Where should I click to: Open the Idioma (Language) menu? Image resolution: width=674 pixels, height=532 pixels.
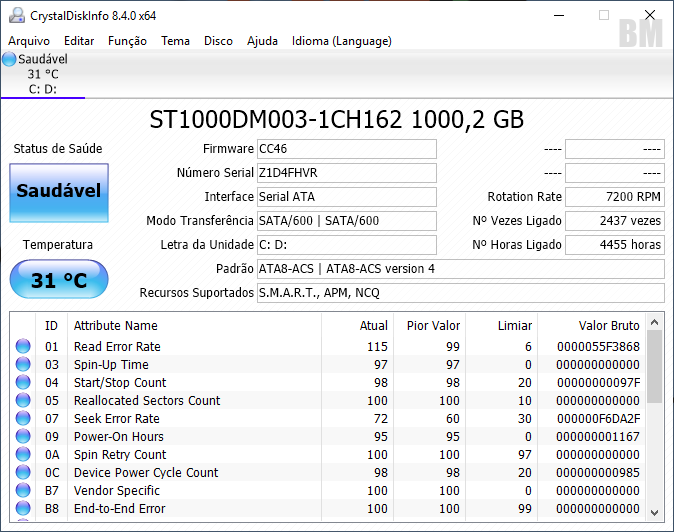[342, 41]
